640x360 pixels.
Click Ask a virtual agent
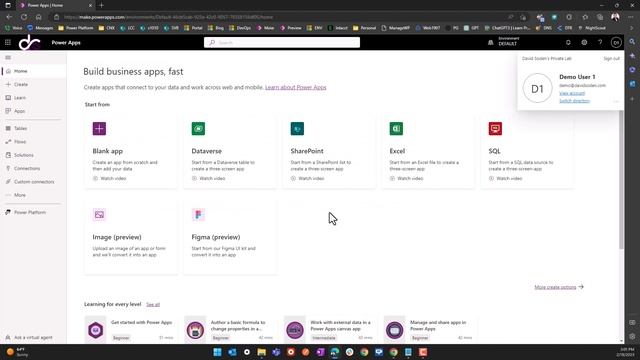[x=29, y=338]
